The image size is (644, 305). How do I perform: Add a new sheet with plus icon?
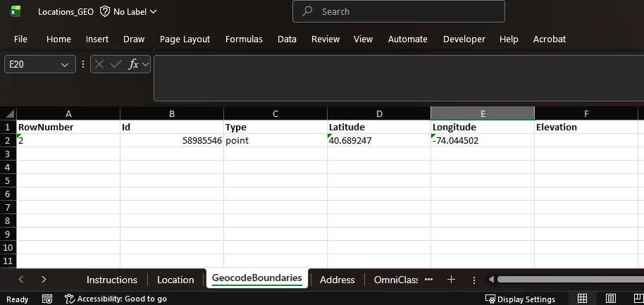[x=451, y=280]
